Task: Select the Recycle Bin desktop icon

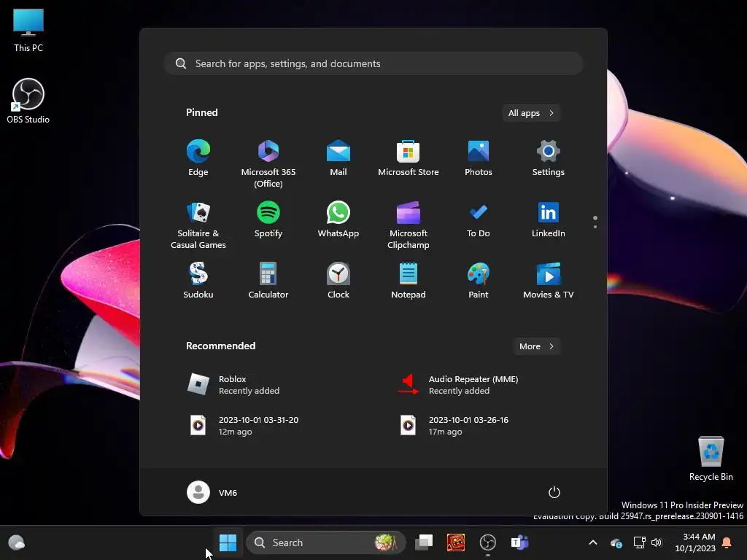Action: (711, 459)
